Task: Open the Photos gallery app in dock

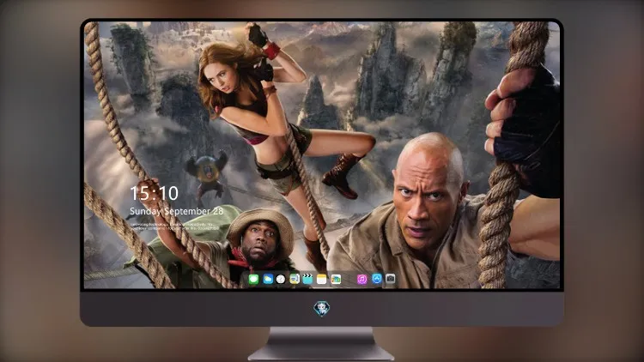Action: click(336, 279)
